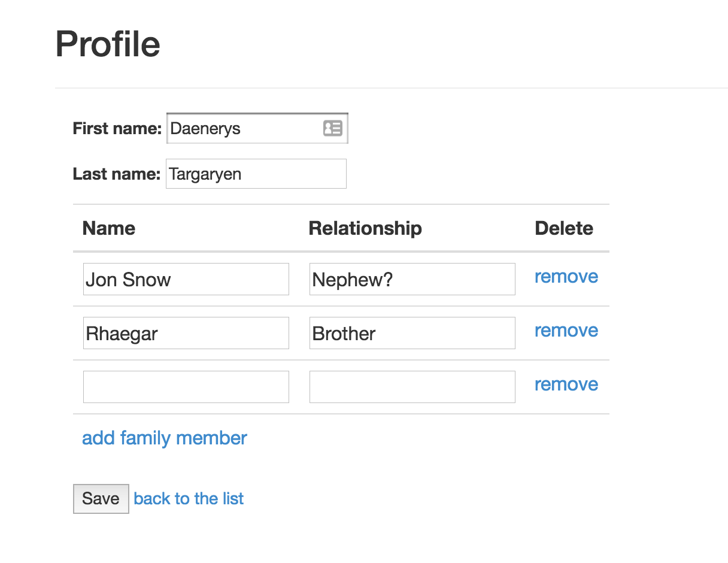Click the Relationship column header
728x563 pixels.
[x=365, y=228]
